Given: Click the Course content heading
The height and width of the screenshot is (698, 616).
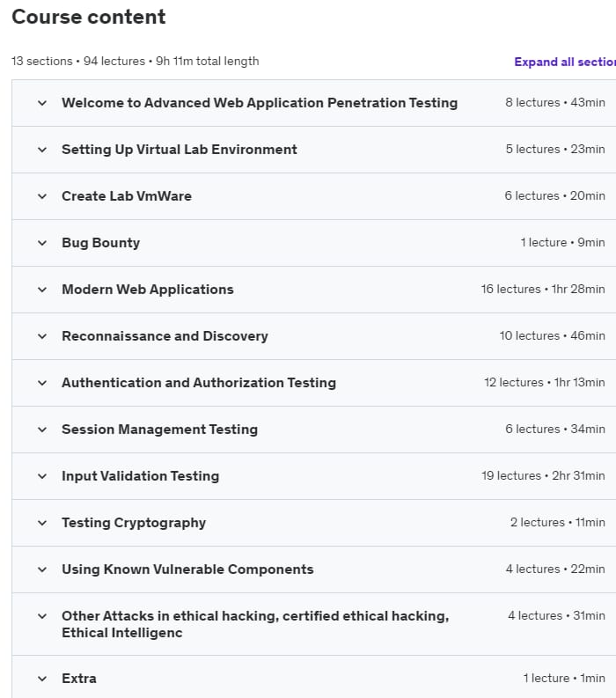Looking at the screenshot, I should click(x=89, y=18).
